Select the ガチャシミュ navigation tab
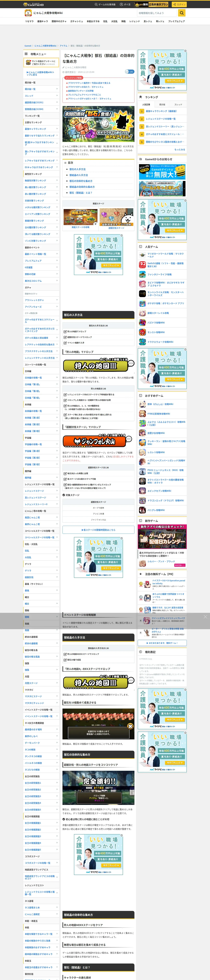This screenshot has width=210, height=980. 77,21
